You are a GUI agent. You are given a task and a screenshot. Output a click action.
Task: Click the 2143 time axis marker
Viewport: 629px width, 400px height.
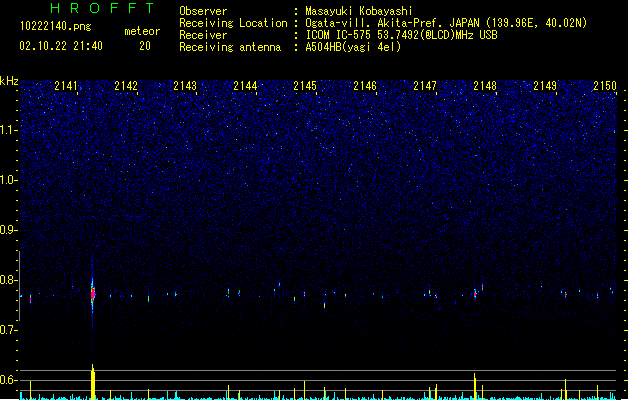[x=185, y=86]
